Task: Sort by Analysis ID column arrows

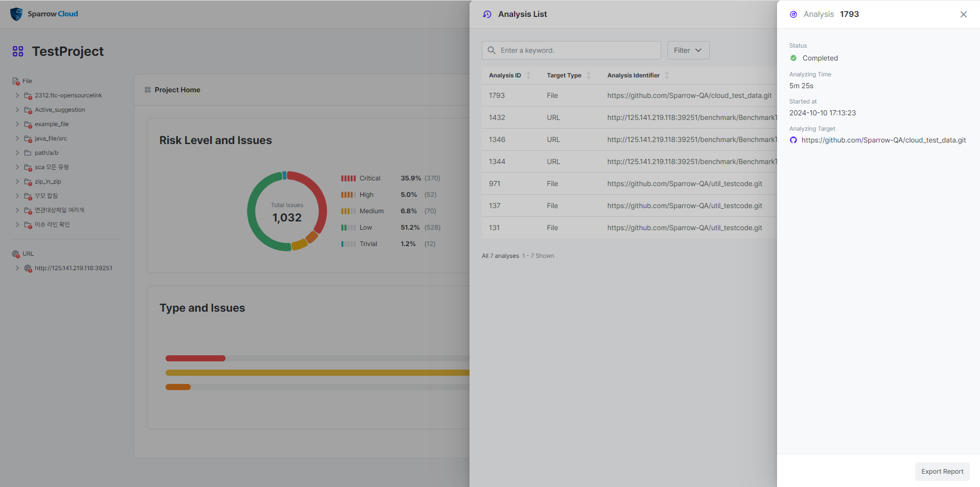Action: click(528, 75)
